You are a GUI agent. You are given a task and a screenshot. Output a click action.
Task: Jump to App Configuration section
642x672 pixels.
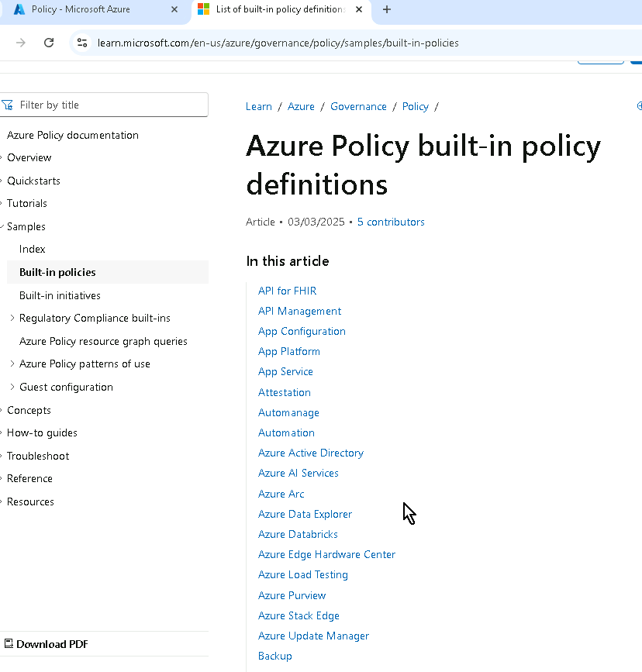[302, 331]
